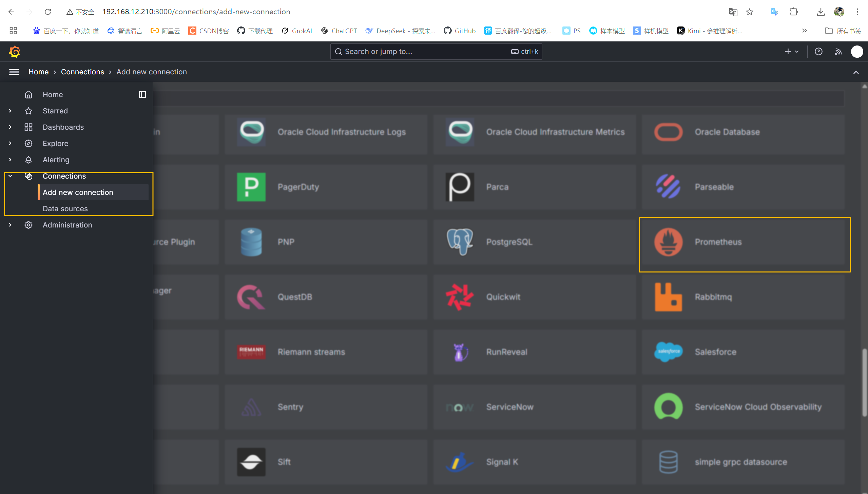Reload the page in browser

pos(48,12)
